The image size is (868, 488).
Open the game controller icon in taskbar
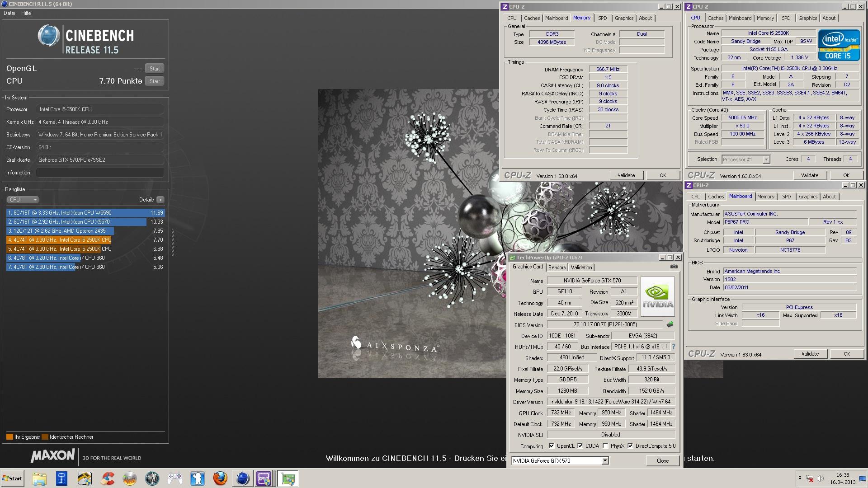coord(175,479)
